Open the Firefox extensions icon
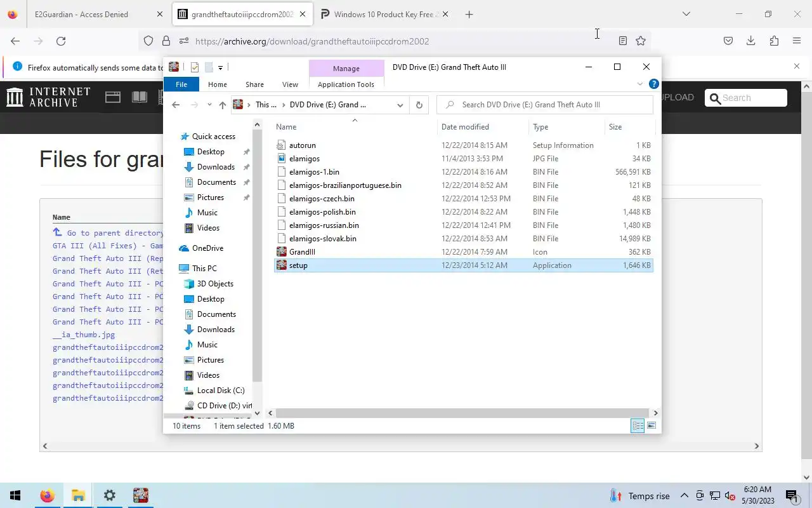Viewport: 812px width, 508px height. [774, 41]
